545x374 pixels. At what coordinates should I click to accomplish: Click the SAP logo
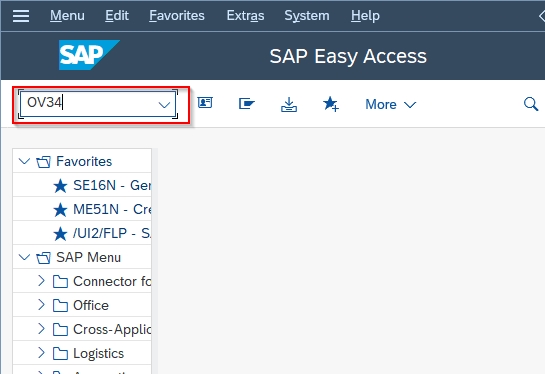point(89,55)
